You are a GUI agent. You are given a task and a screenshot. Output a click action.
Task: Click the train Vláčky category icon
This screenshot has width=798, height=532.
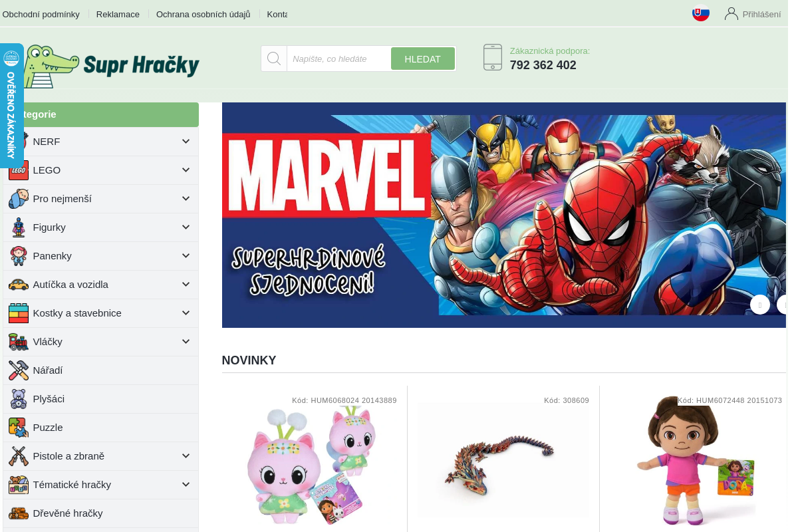click(x=19, y=342)
